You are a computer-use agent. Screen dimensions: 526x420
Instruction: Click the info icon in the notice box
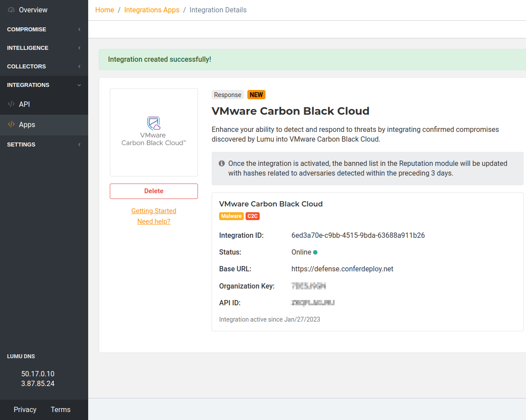(222, 163)
